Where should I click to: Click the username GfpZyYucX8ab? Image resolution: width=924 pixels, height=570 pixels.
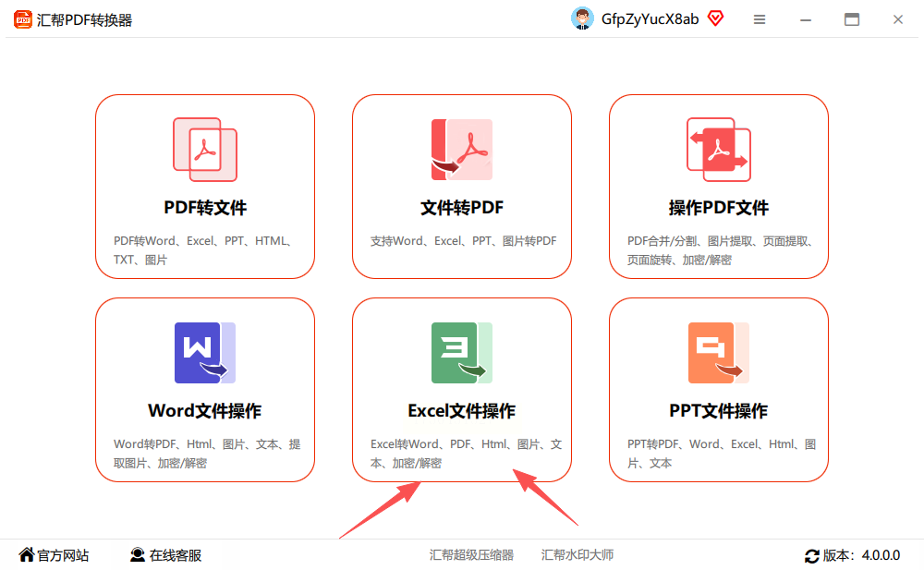(x=650, y=19)
